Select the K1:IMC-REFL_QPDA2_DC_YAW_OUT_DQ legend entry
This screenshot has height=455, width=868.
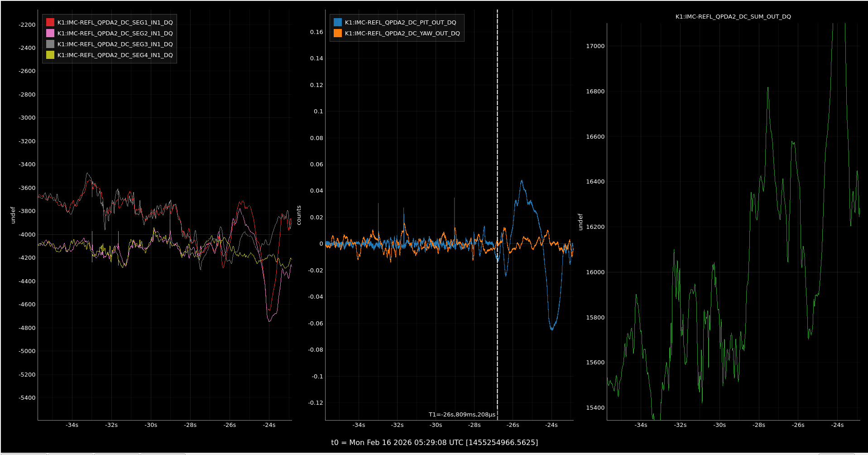[x=402, y=33]
